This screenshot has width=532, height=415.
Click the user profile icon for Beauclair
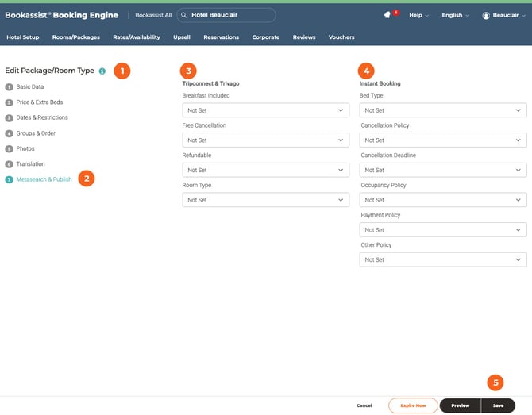click(486, 15)
